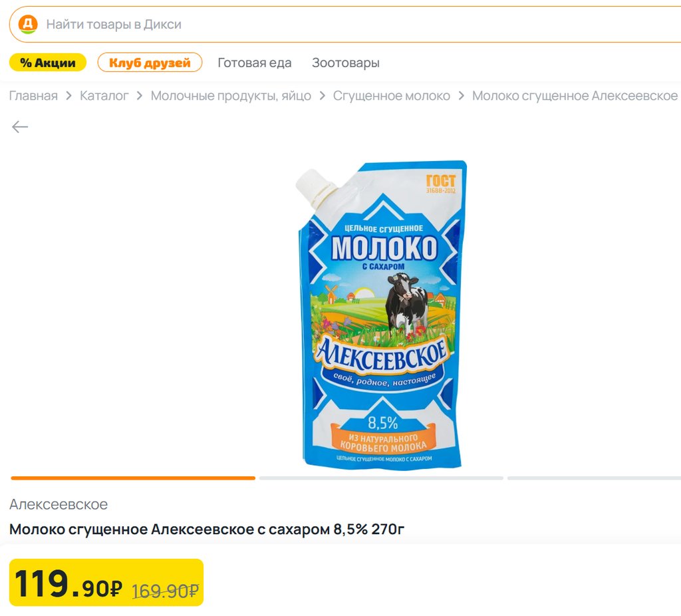
Task: Open 'Сгущенное молоко' breadcrumb category
Action: 392,96
